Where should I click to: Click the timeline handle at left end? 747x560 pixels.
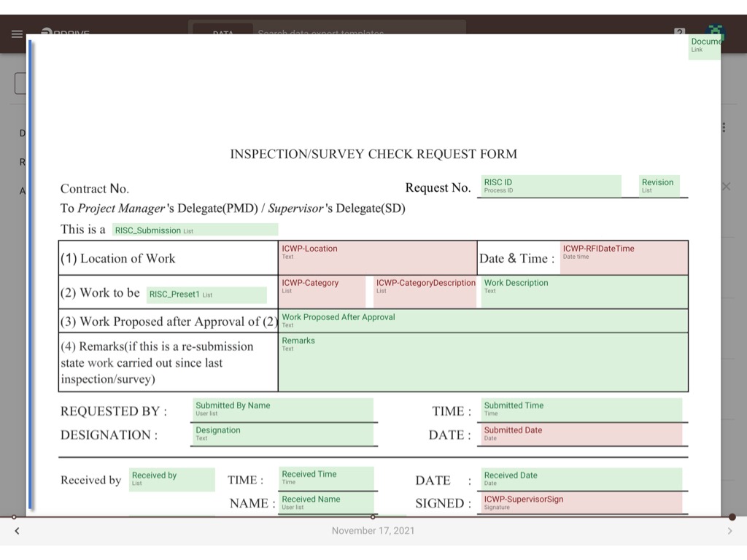(14, 517)
